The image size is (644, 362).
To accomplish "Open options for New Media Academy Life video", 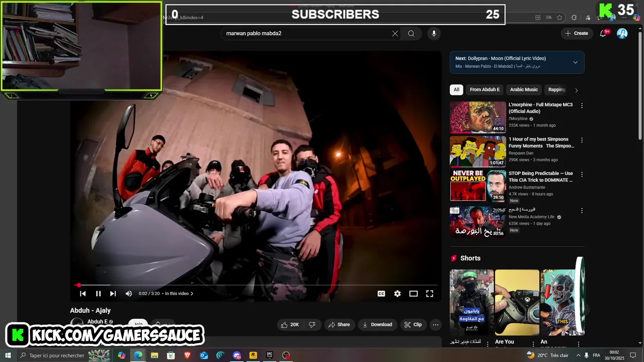I will pyautogui.click(x=582, y=210).
